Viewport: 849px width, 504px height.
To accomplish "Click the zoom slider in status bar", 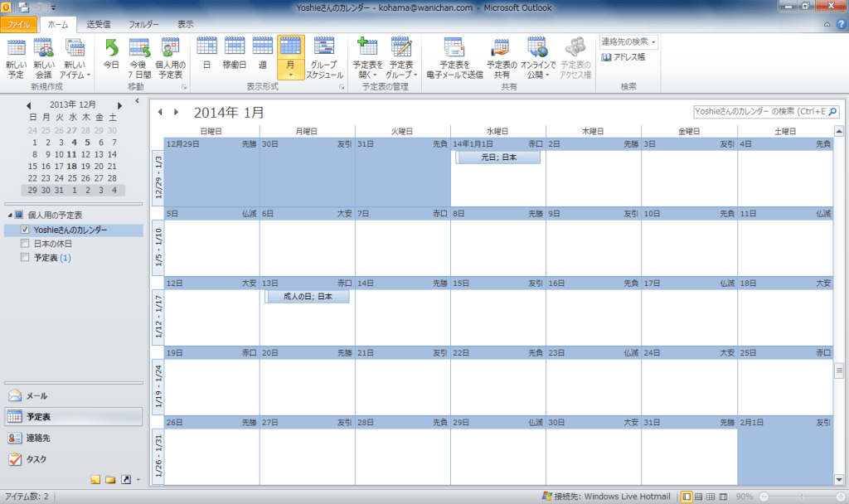I will [802, 497].
